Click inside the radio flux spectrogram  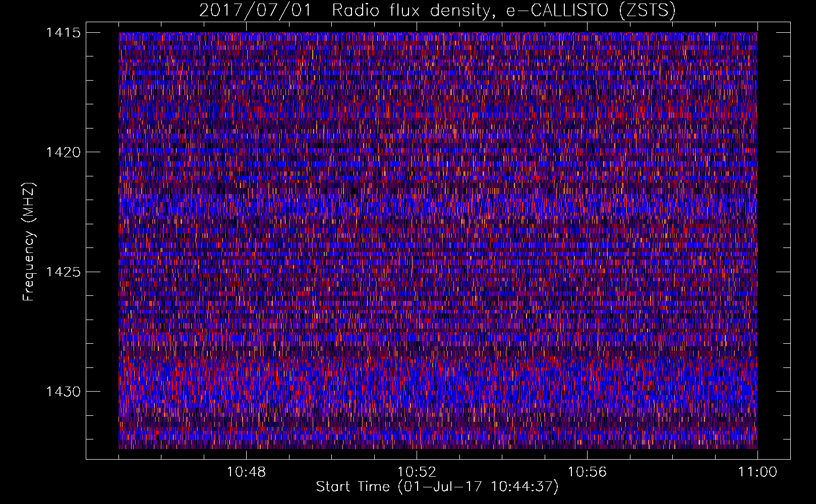click(x=438, y=240)
